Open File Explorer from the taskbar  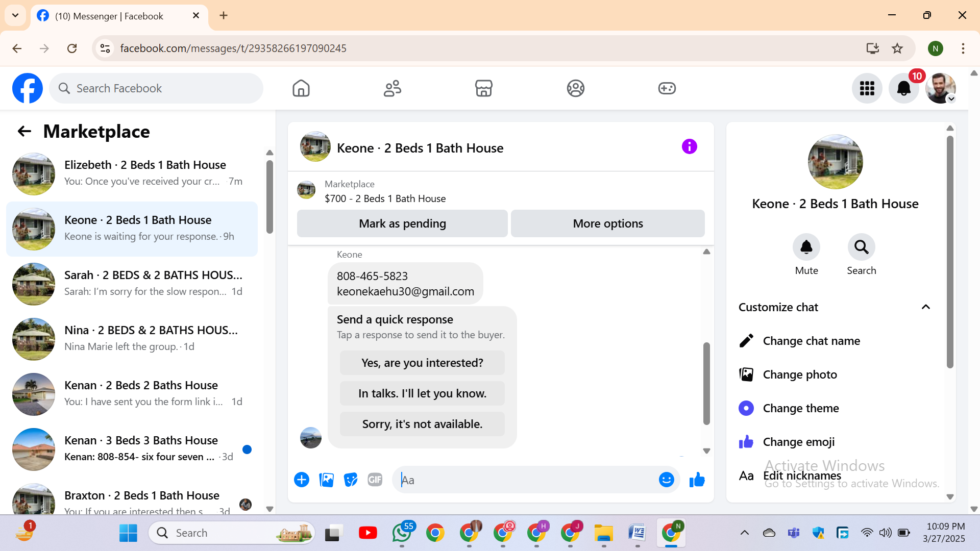[604, 533]
